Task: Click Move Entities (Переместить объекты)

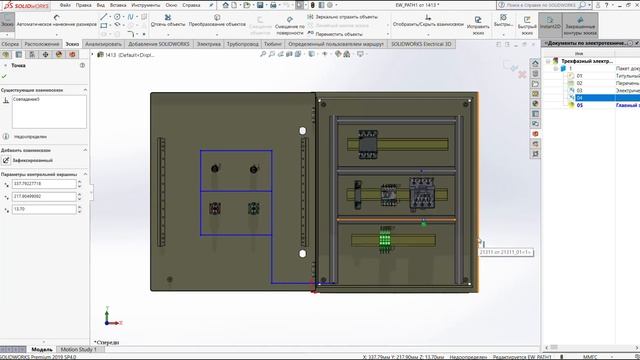Action: [335, 34]
